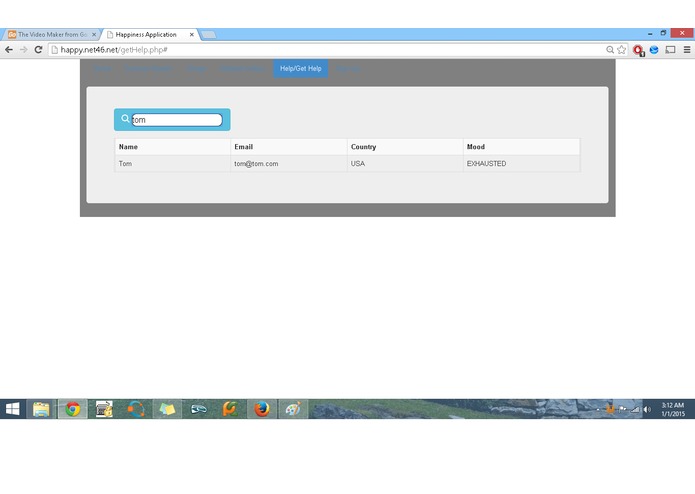Close the Happiness Application tab
Viewport: 695px width, 494px height.
(191, 35)
